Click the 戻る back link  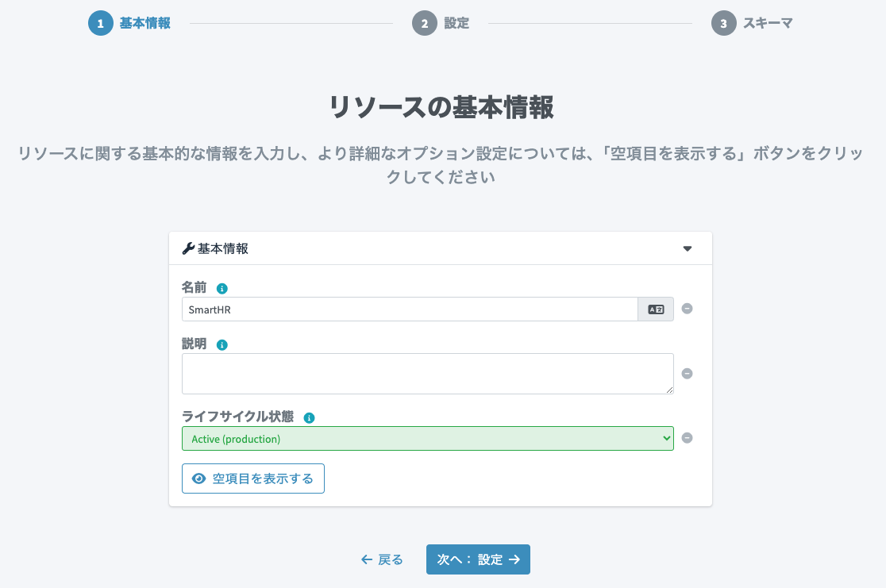[382, 559]
